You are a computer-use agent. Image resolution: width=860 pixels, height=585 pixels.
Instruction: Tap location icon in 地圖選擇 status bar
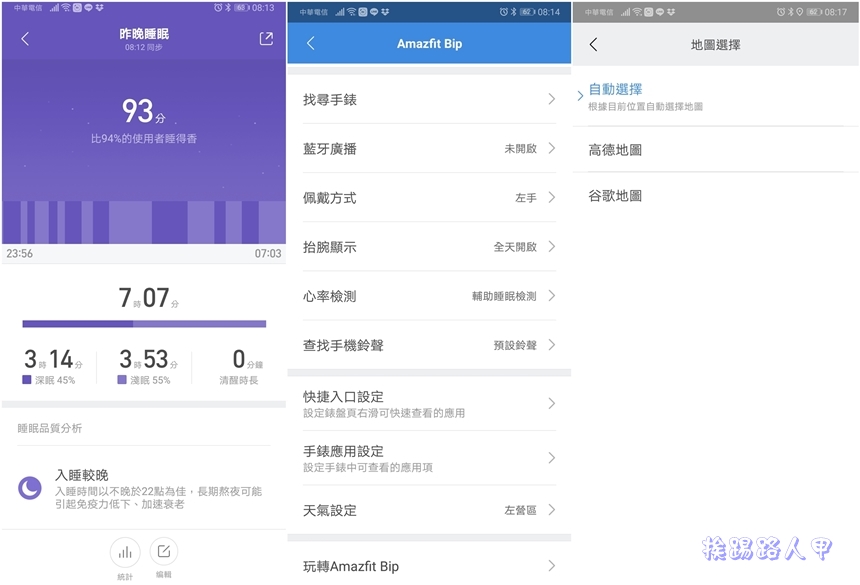(800, 12)
